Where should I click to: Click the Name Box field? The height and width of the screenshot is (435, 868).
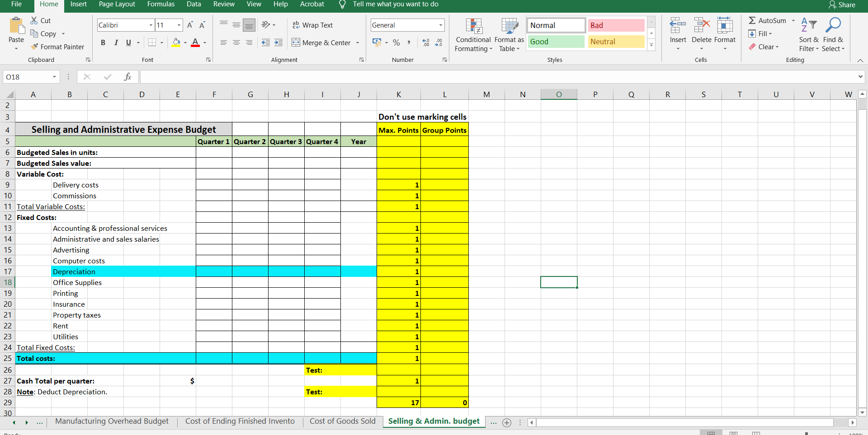27,77
